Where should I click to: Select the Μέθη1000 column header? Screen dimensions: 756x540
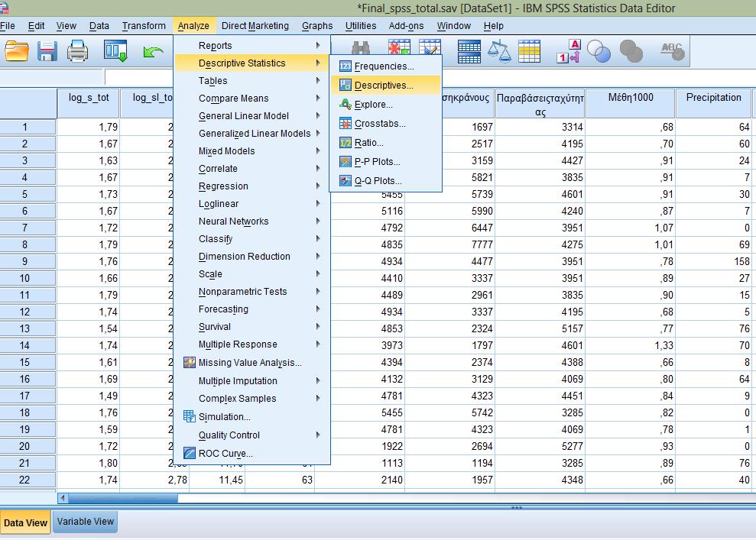click(x=630, y=103)
